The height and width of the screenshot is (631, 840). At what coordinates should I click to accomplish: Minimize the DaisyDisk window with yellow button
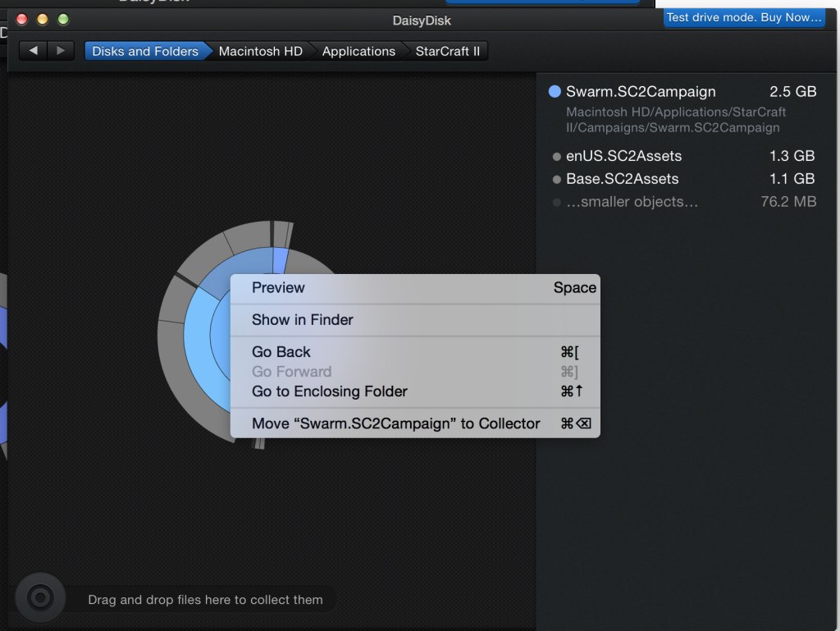(43, 20)
